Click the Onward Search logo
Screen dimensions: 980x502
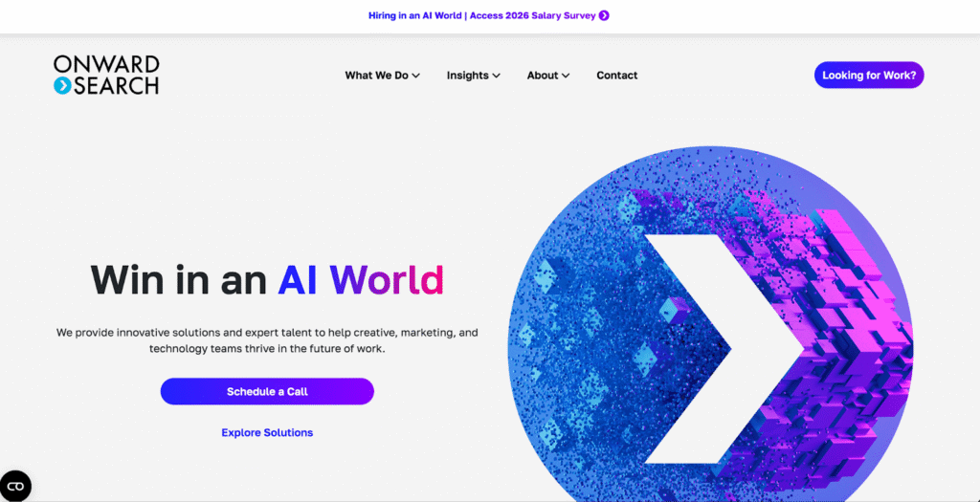(106, 75)
